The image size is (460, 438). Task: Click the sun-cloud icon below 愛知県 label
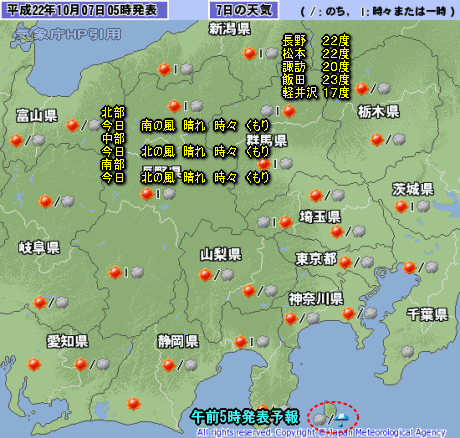(x=92, y=364)
